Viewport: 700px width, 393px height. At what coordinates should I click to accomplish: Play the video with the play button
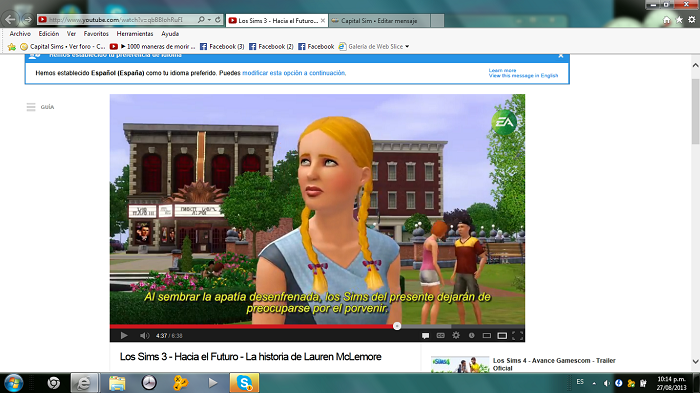coord(124,335)
